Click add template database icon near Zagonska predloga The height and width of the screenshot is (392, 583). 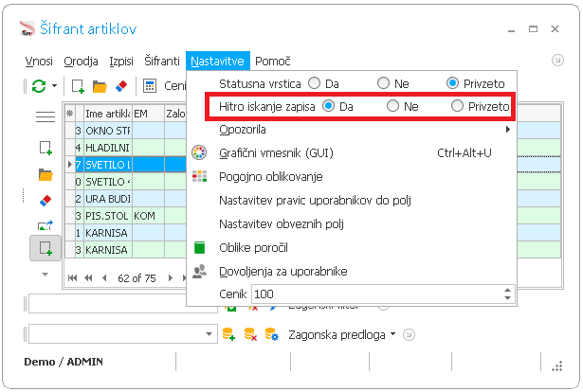click(x=228, y=334)
